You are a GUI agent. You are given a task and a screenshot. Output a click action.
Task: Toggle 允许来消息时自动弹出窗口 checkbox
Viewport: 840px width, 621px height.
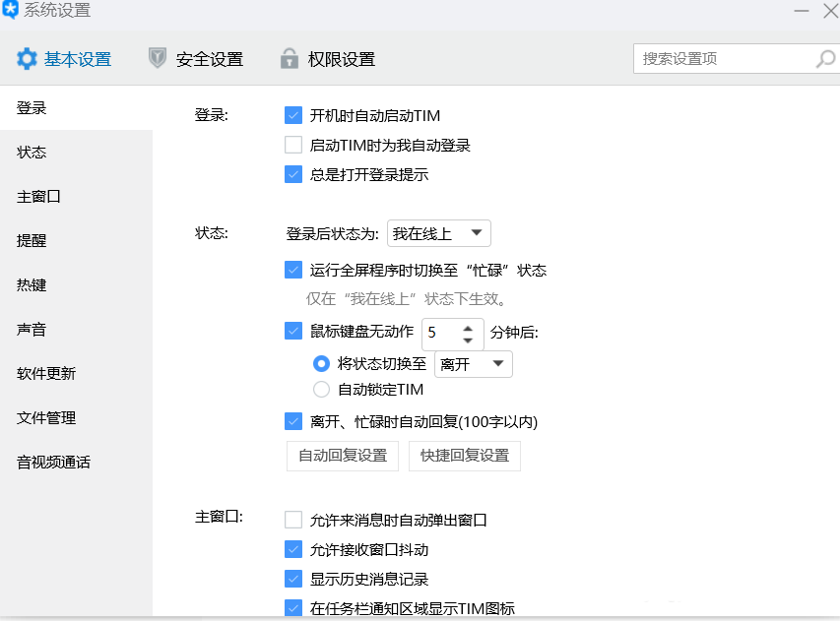293,520
